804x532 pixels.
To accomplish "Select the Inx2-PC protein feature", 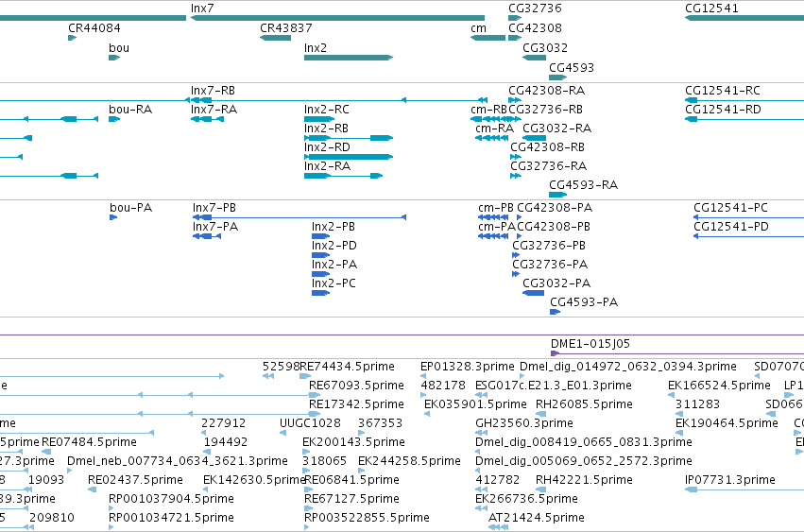I will tap(320, 293).
